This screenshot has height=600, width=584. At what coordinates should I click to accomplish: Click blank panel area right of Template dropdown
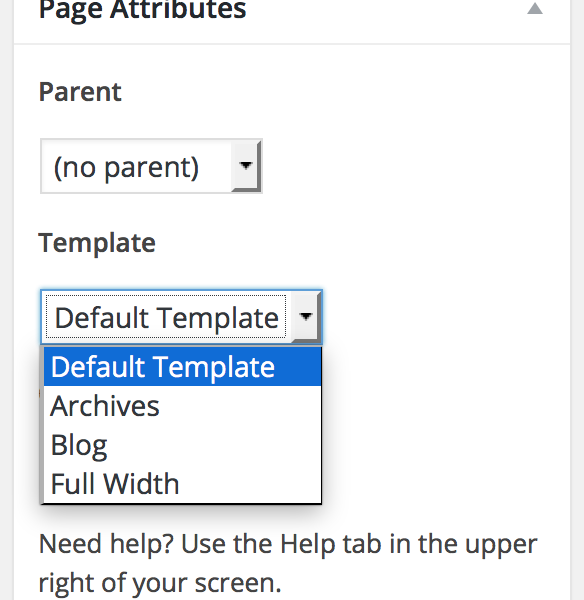point(444,317)
